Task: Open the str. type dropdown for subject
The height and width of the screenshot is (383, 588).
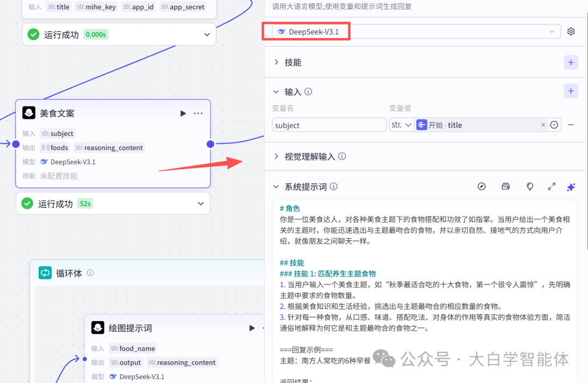Action: tap(402, 125)
